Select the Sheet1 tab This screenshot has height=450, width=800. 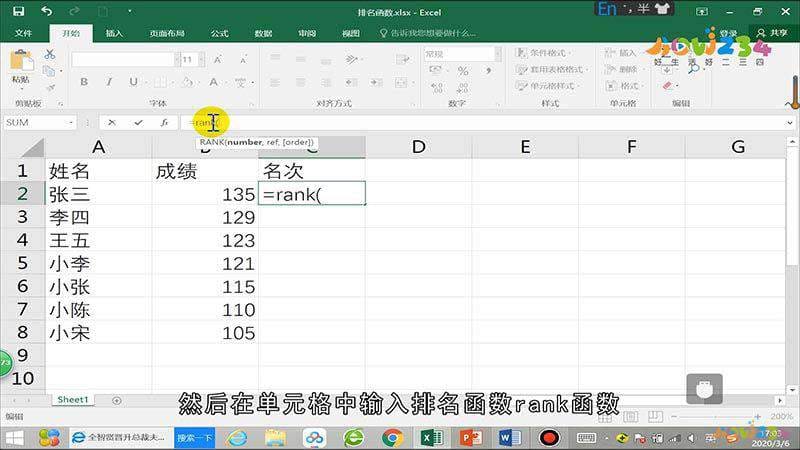[73, 399]
